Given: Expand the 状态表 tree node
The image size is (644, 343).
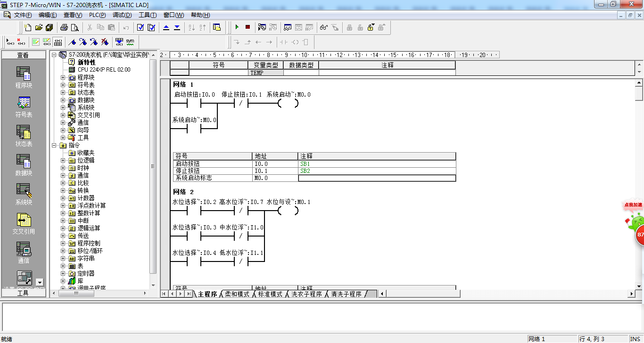Looking at the screenshot, I should coord(63,92).
